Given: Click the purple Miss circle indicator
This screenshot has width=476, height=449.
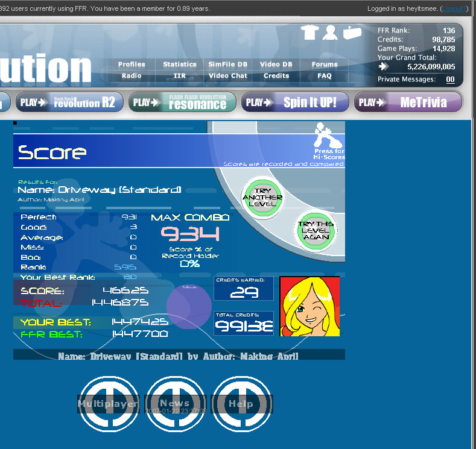Looking at the screenshot, I should pyautogui.click(x=189, y=307).
